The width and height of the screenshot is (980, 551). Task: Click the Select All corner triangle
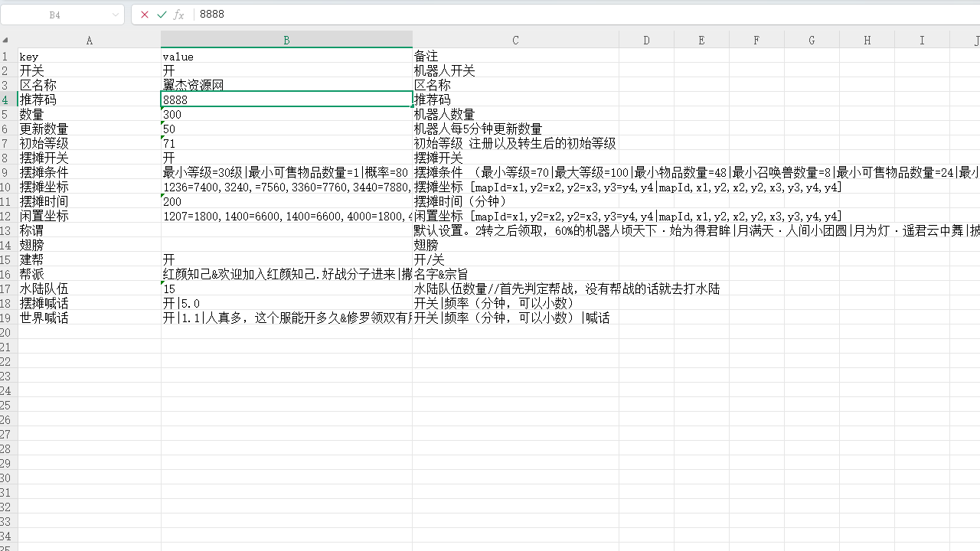(6, 41)
